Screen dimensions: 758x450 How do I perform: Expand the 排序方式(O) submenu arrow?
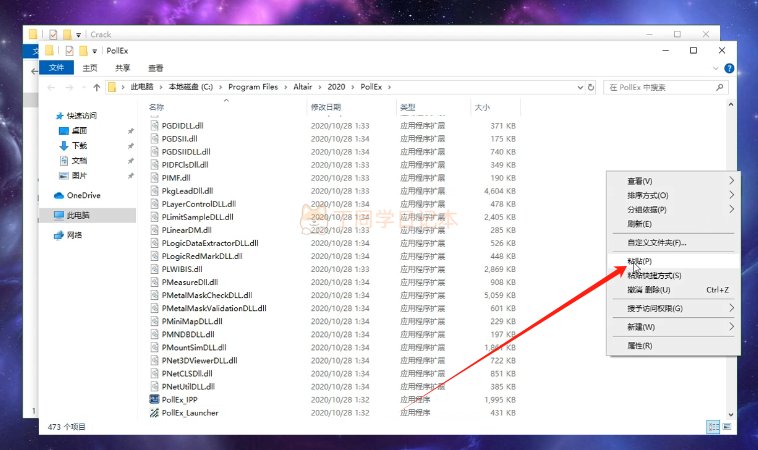[731, 195]
